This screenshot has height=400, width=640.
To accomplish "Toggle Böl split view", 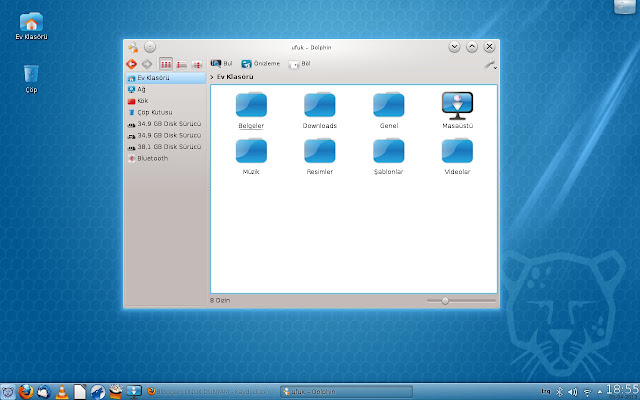I will coord(299,64).
